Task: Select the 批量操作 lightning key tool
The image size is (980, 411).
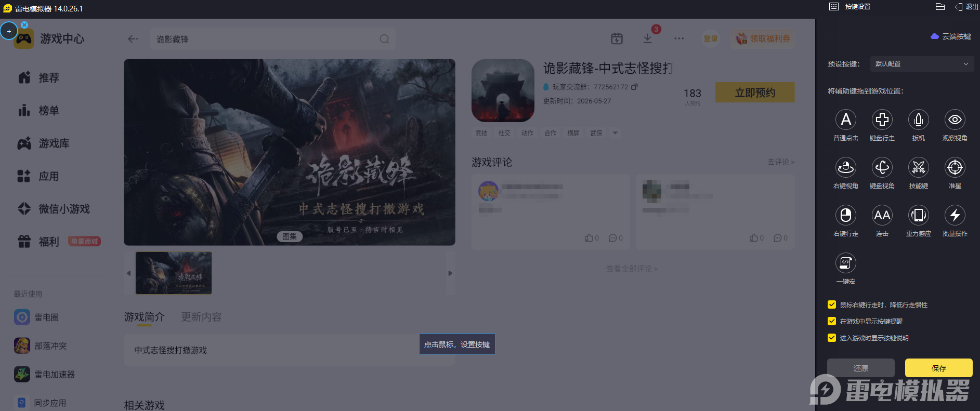Action: point(955,215)
